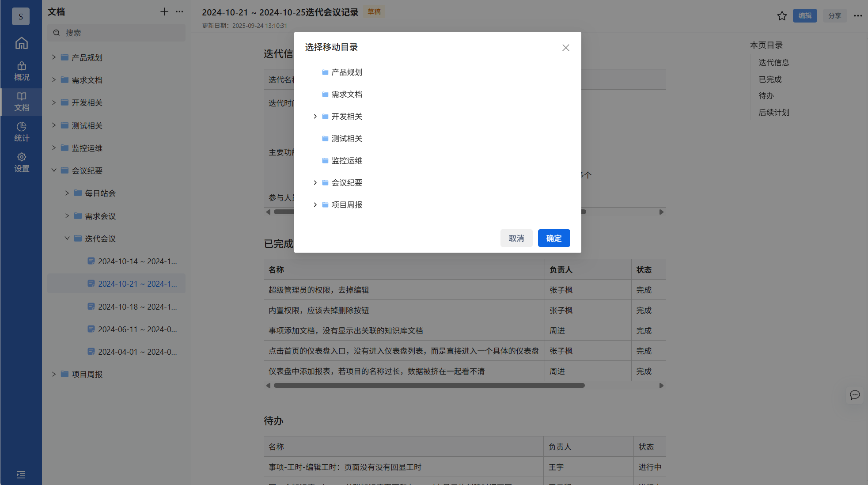
Task: Close the 选择移动目录 dialog
Action: [565, 48]
